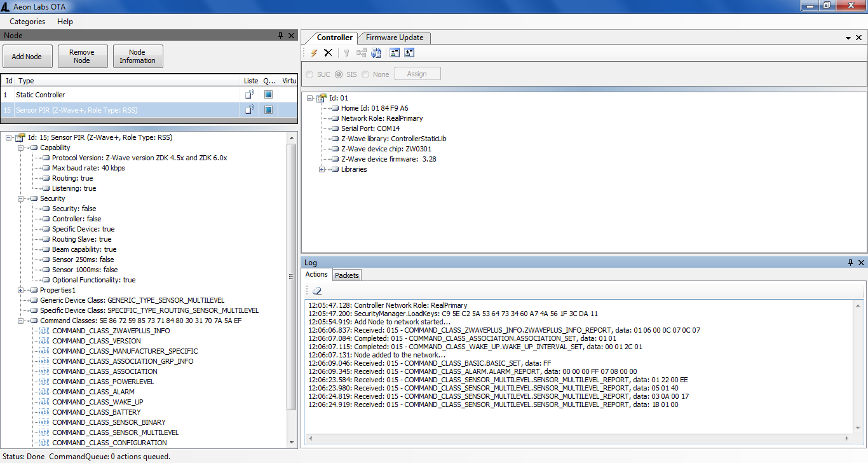Click the eraser icon to clear the log
Viewport: 868px width, 463px height.
click(316, 290)
